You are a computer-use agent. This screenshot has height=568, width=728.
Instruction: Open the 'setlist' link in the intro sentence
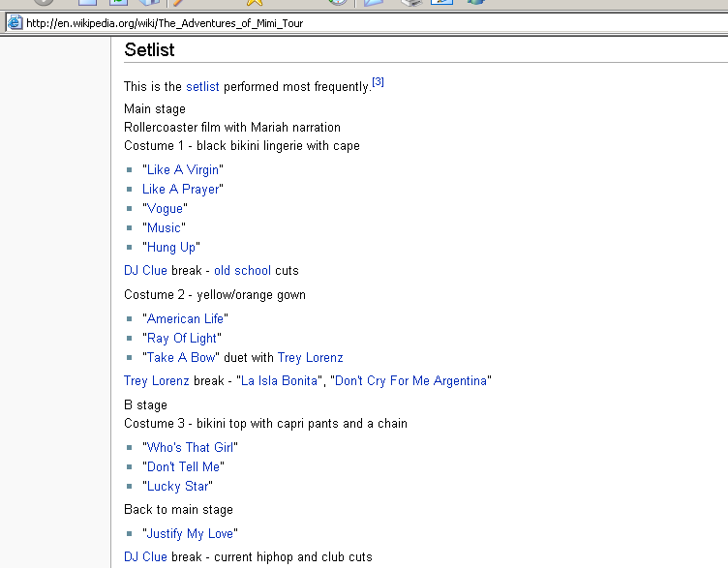[202, 87]
